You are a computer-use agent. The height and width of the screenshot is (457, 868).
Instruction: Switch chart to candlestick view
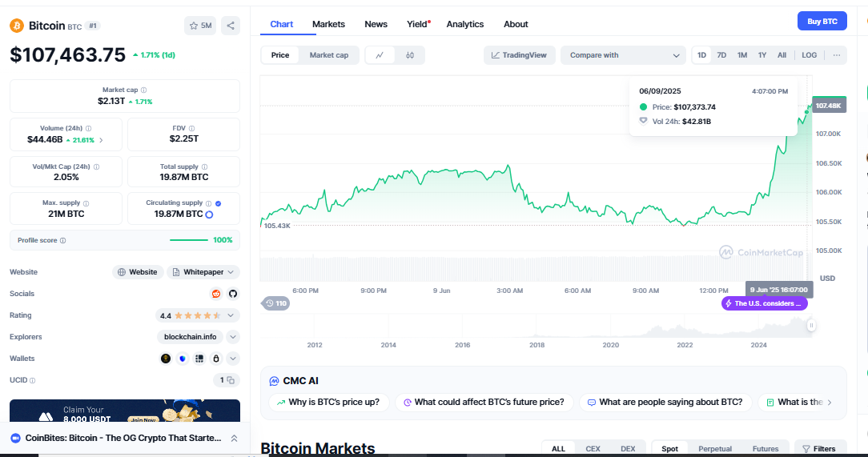(410, 54)
